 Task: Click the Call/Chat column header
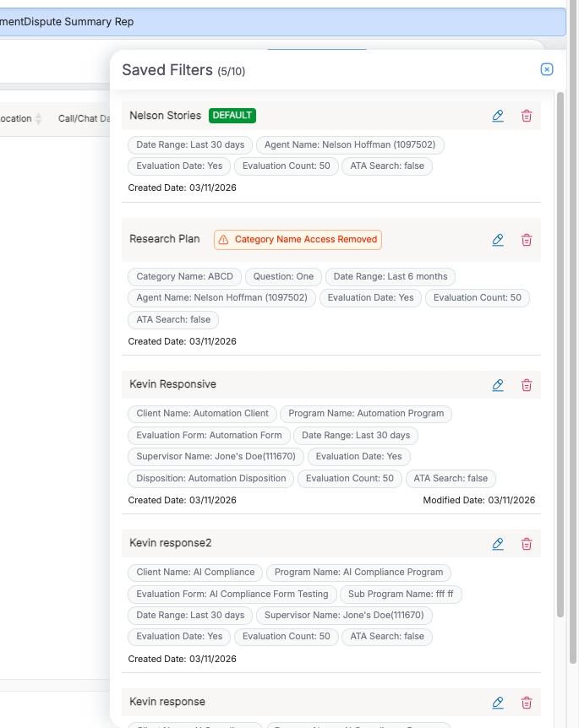click(x=83, y=119)
